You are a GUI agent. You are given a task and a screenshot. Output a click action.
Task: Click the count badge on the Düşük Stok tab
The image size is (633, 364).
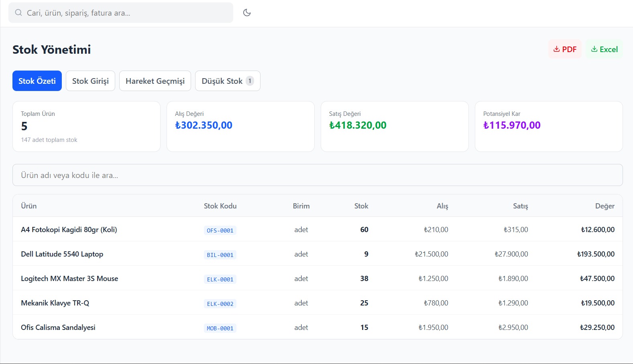pyautogui.click(x=250, y=81)
